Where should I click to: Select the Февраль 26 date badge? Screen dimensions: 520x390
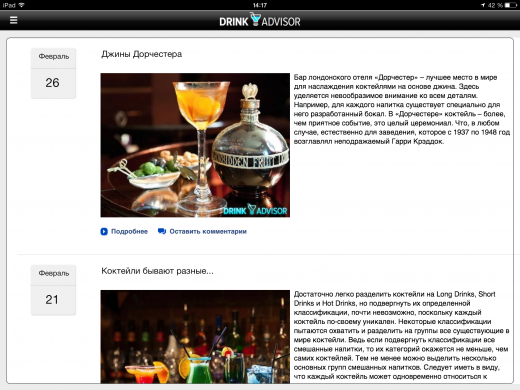click(53, 73)
